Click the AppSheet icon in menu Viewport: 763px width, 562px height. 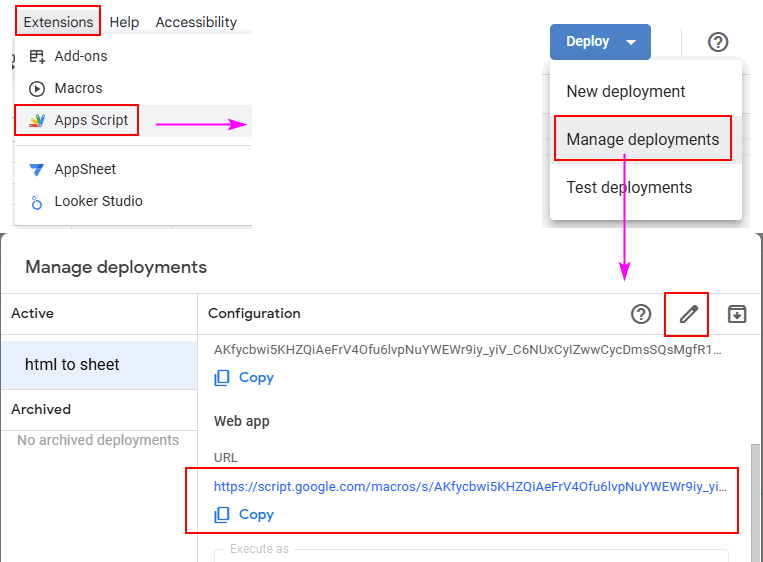point(37,169)
